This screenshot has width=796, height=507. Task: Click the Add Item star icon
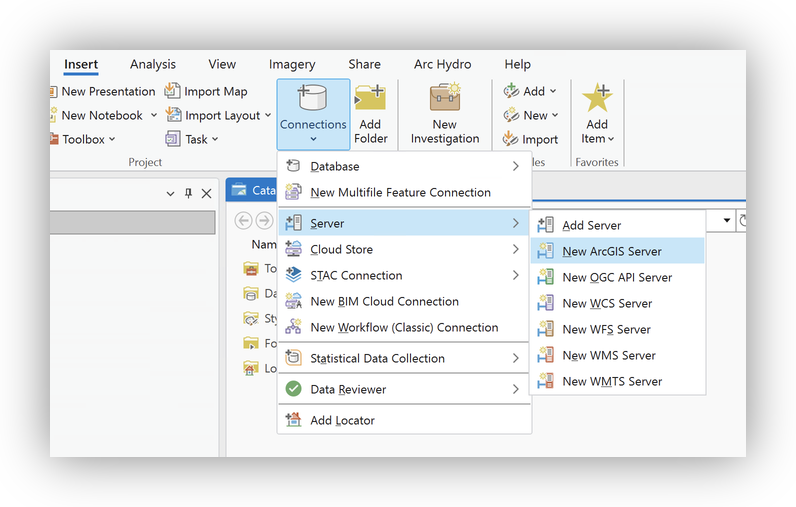597,99
